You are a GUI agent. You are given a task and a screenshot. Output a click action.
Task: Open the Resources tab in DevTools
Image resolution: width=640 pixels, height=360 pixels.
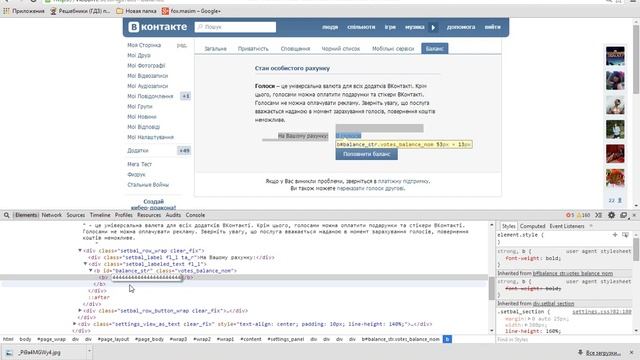click(x=149, y=215)
